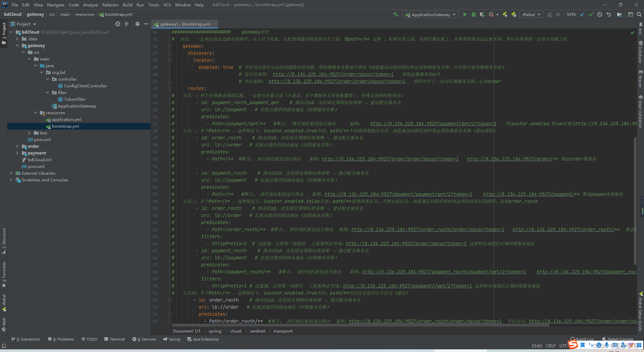
Task: Click editor horizontal scrollbar
Action: tap(361, 325)
